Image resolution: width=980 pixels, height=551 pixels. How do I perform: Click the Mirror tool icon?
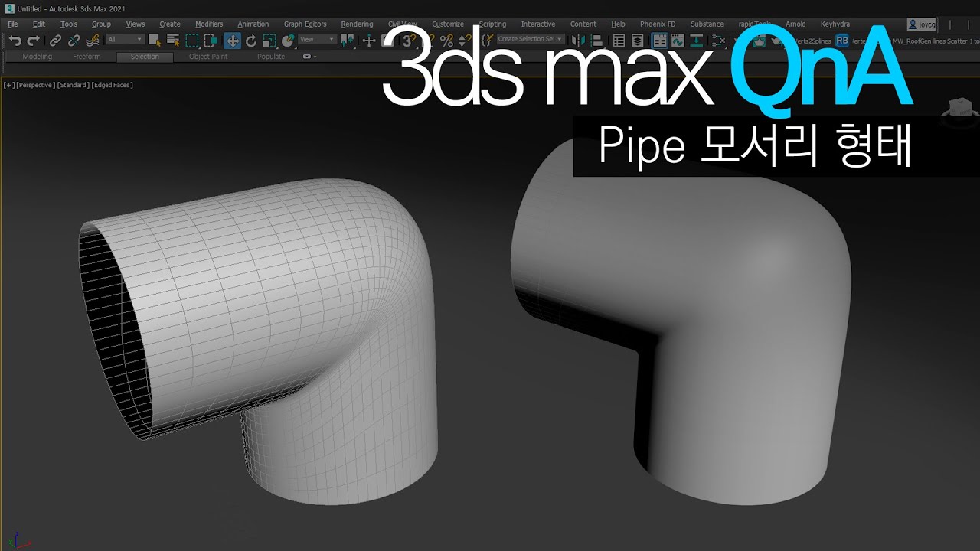(578, 41)
